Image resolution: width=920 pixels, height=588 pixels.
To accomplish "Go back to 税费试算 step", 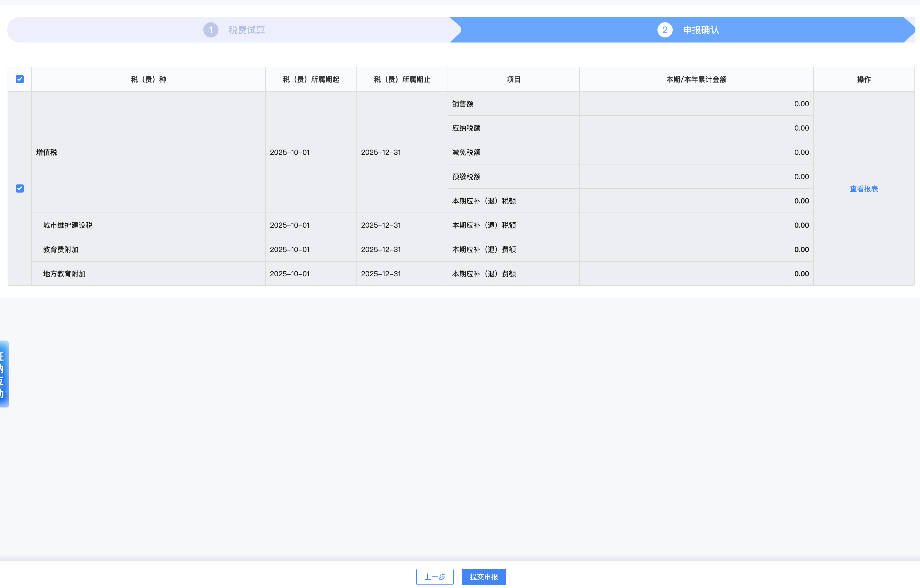I will [x=246, y=30].
